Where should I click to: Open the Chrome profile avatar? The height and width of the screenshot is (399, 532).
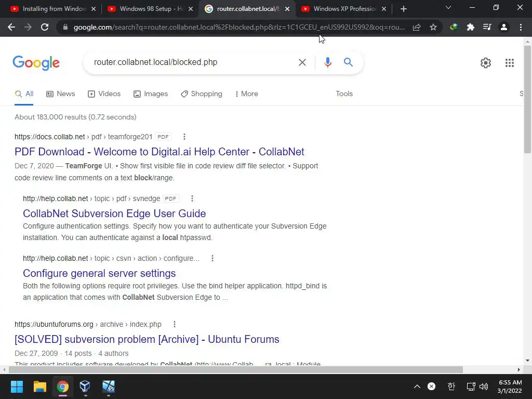pos(504,27)
